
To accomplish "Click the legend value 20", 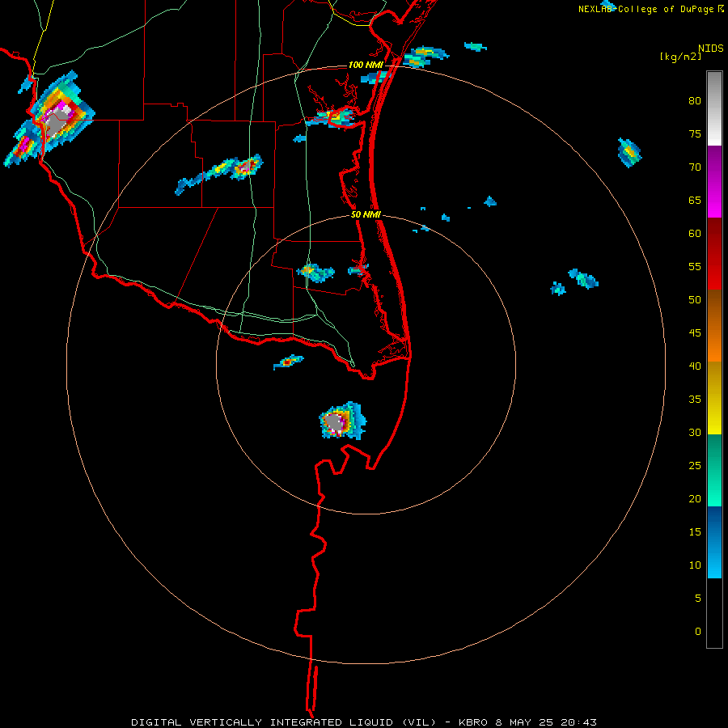I will point(695,498).
